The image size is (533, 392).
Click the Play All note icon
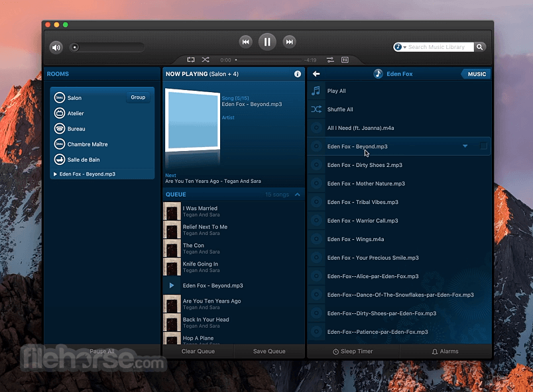(316, 91)
